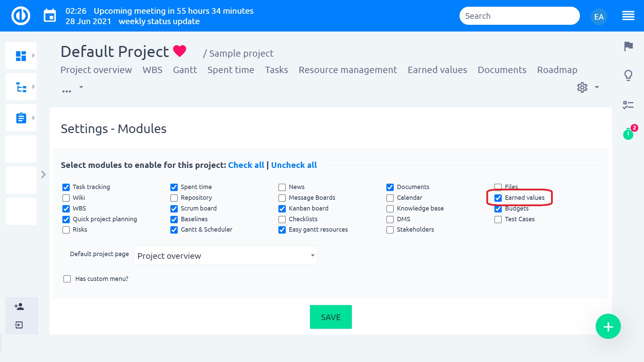The height and width of the screenshot is (362, 644).
Task: Switch to the WBS tab
Action: pyautogui.click(x=152, y=70)
